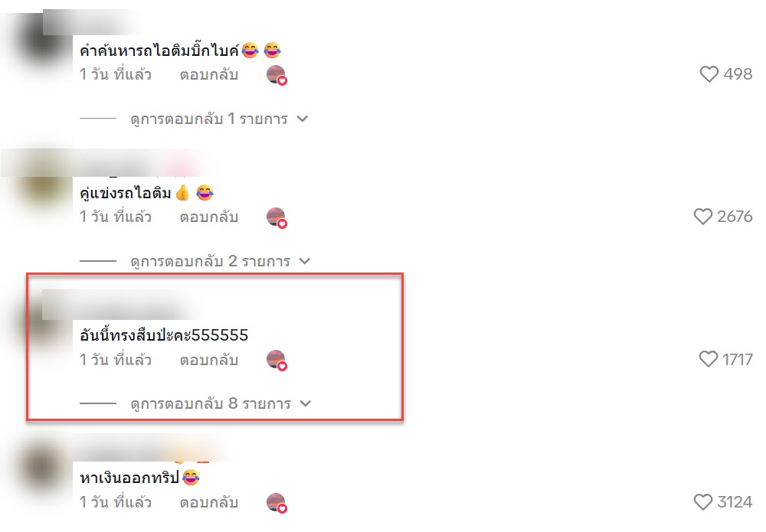Reply to the หาเงินออกทริป comment
The width and height of the screenshot is (766, 532).
[x=208, y=502]
